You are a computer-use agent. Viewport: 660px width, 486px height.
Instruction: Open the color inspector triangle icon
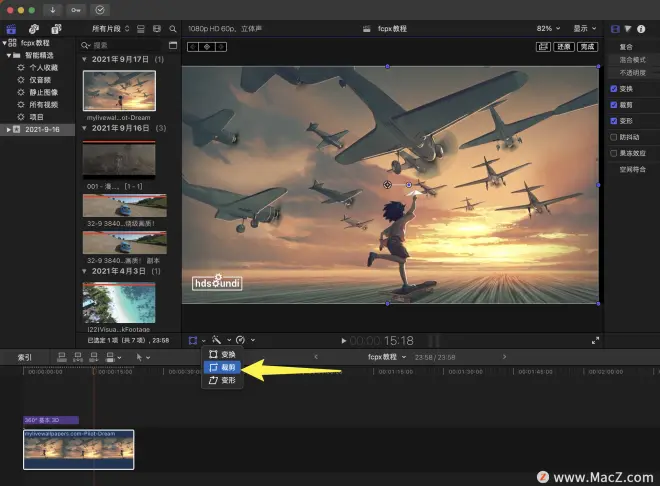pos(628,29)
